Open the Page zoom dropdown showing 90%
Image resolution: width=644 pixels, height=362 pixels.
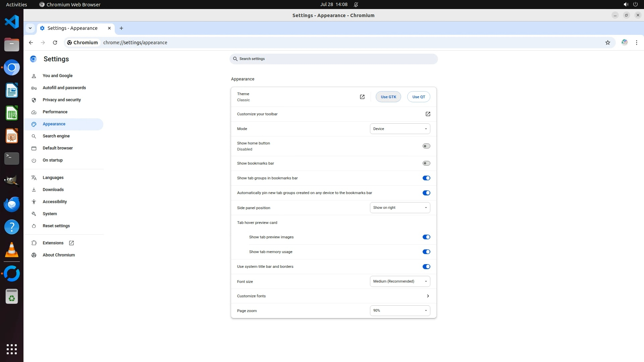400,311
